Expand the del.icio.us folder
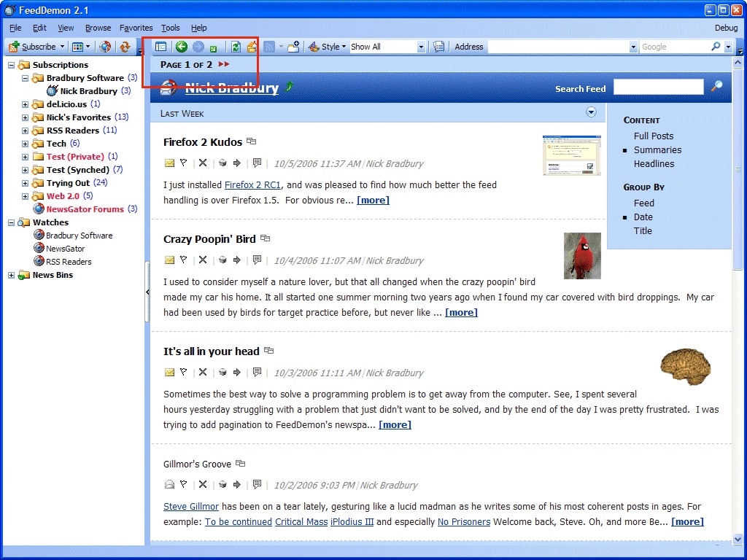 [26, 104]
